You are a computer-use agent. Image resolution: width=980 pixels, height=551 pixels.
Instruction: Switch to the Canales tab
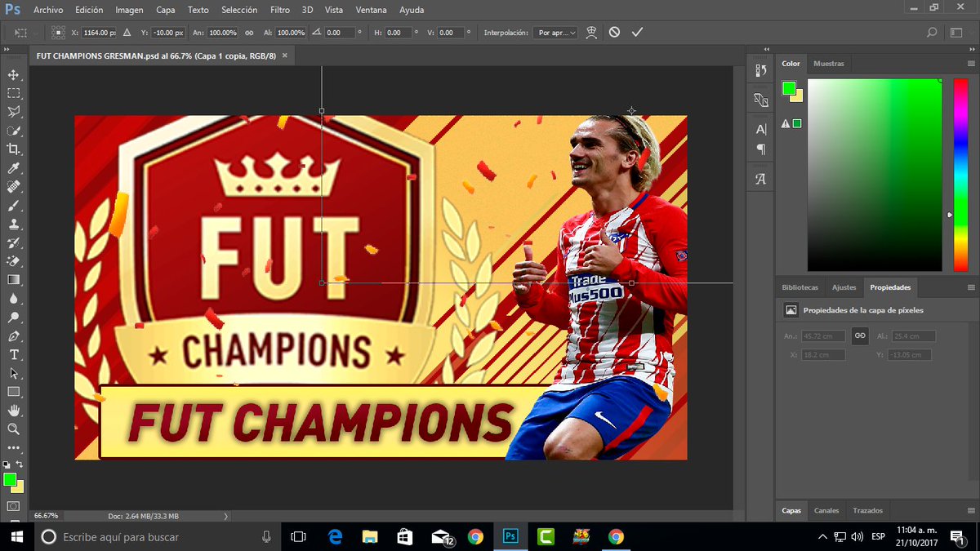click(x=826, y=510)
